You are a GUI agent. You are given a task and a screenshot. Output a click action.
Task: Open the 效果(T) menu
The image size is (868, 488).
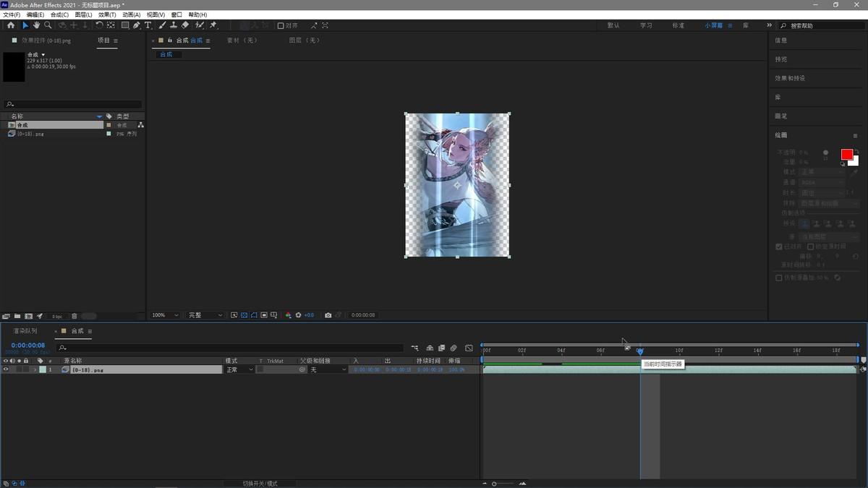coord(107,14)
